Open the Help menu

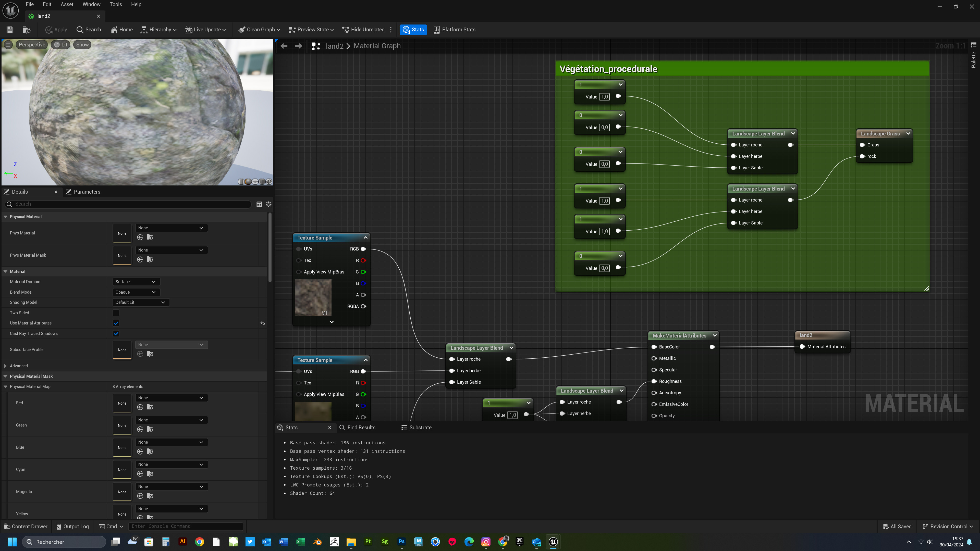[x=136, y=4]
